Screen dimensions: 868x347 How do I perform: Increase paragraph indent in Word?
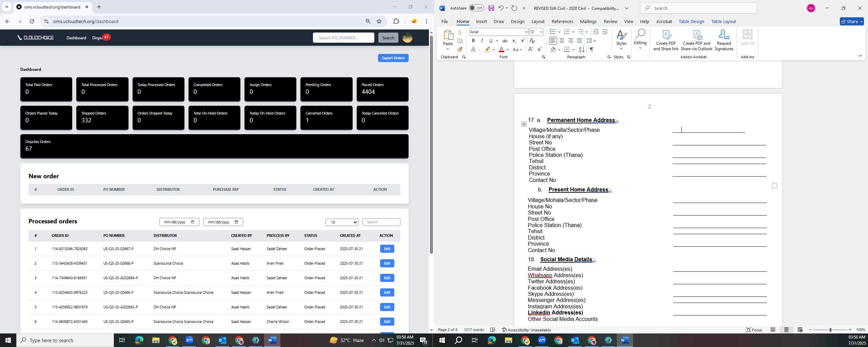tap(605, 32)
